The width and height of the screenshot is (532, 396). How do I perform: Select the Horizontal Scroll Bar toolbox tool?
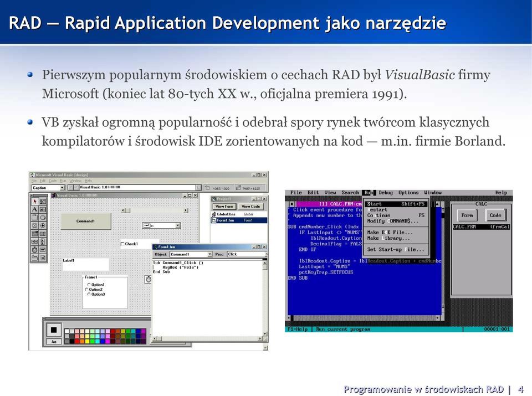click(x=34, y=241)
